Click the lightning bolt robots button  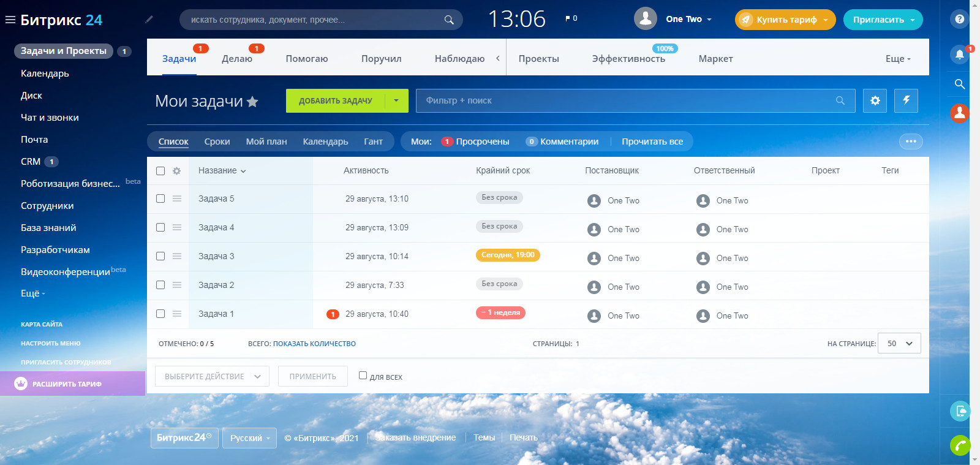point(906,100)
